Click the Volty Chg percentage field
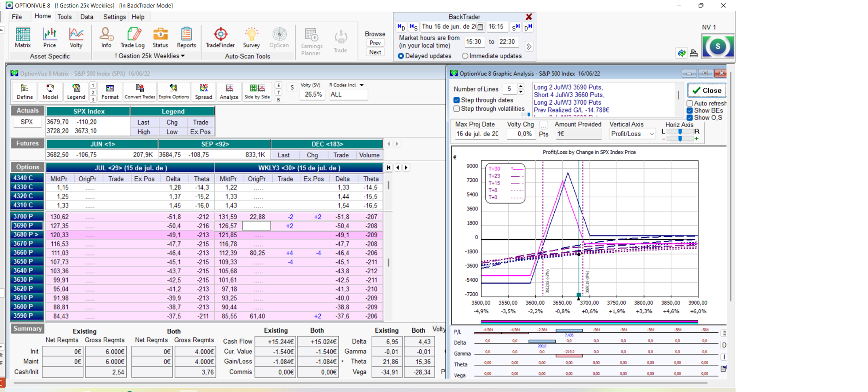Screen dimensions: 868x392 520,134
